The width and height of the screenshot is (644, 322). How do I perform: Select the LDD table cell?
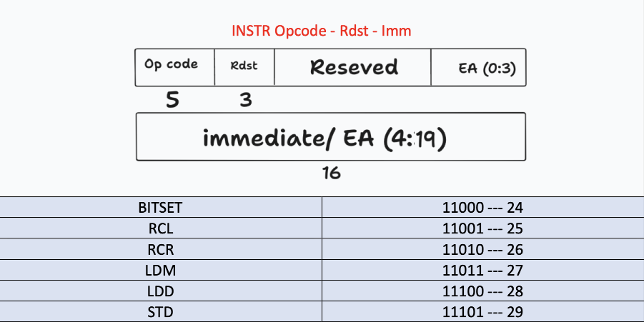click(161, 291)
